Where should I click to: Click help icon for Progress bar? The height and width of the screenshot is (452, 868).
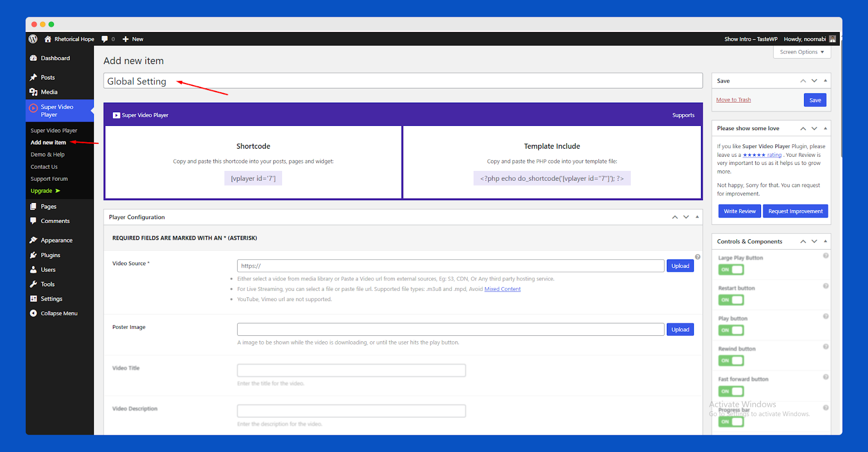point(826,408)
